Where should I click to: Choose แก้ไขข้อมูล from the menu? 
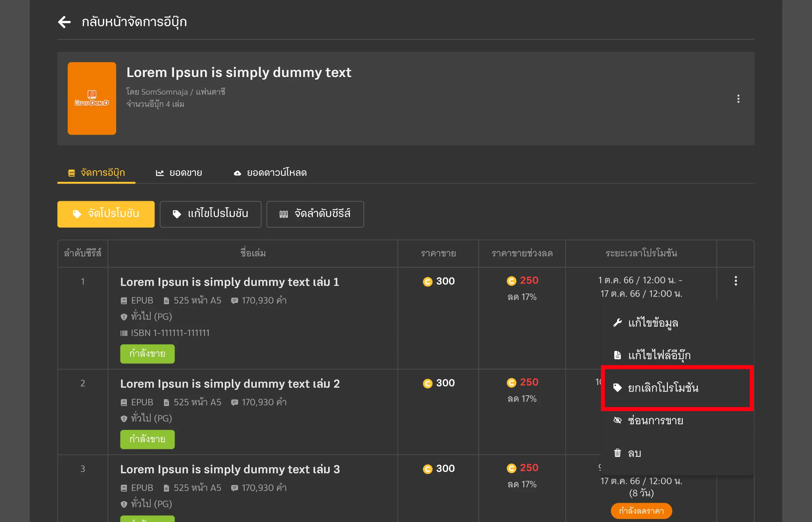click(677, 323)
